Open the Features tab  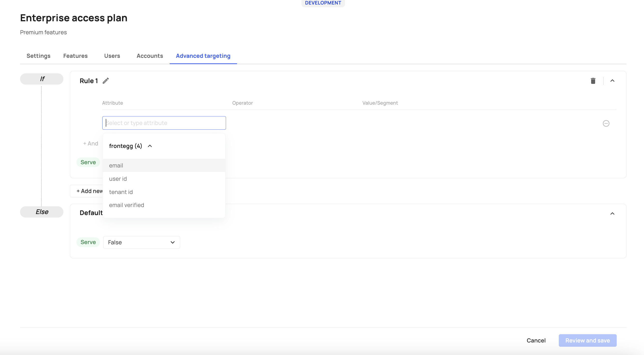click(75, 56)
